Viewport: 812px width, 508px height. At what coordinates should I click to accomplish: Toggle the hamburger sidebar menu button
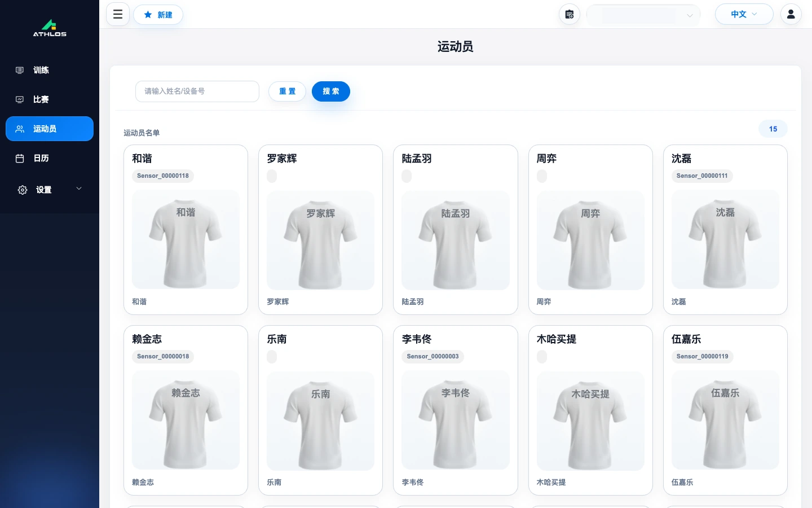click(118, 14)
